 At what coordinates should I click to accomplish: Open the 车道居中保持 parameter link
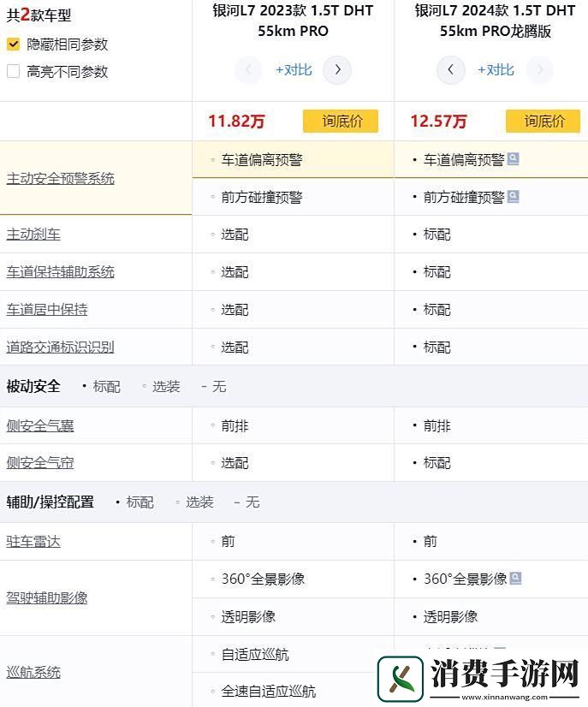click(47, 309)
